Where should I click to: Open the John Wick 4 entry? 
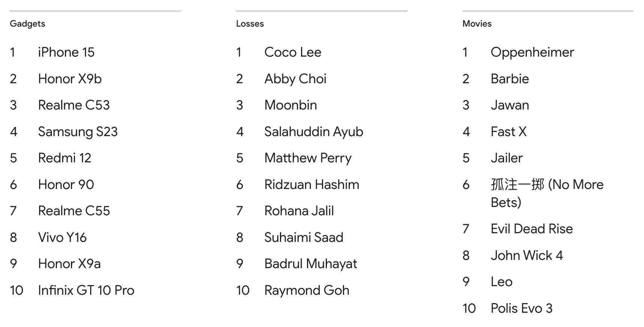click(527, 255)
